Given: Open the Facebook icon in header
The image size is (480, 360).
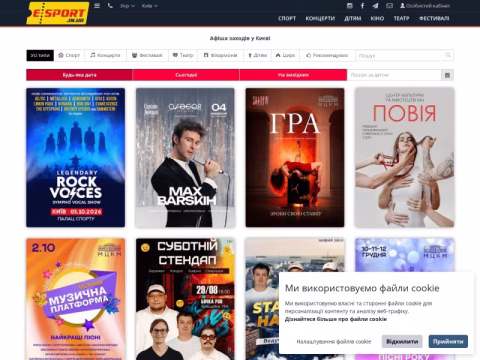Looking at the screenshot, I should tap(362, 6).
